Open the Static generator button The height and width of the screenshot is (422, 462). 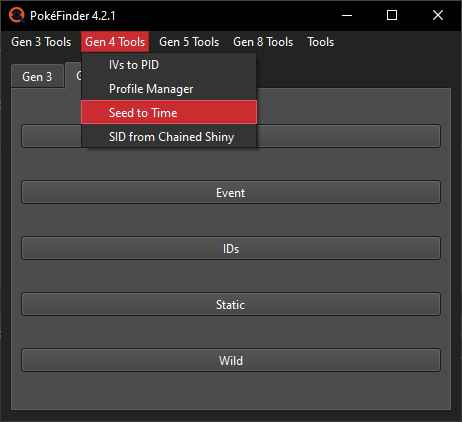(x=231, y=304)
